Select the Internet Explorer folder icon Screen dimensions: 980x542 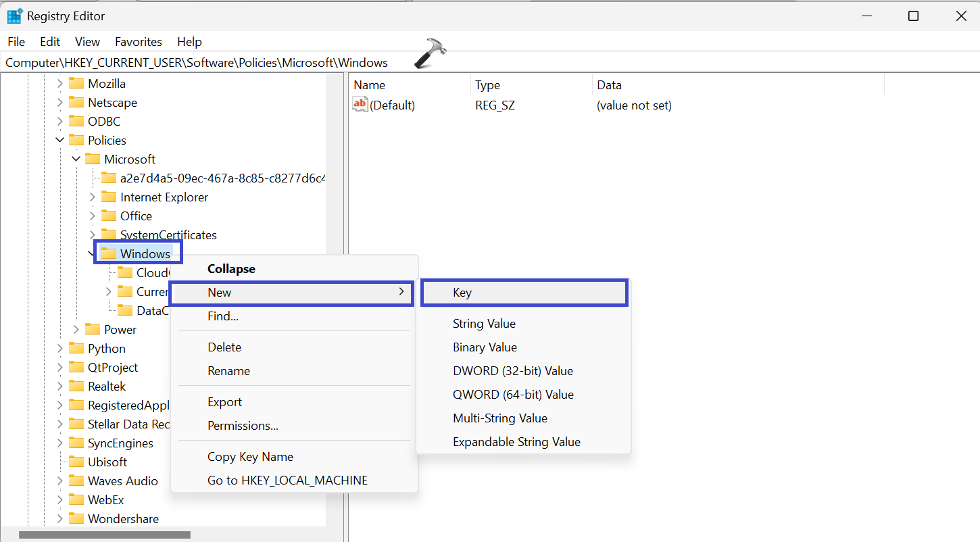point(109,197)
